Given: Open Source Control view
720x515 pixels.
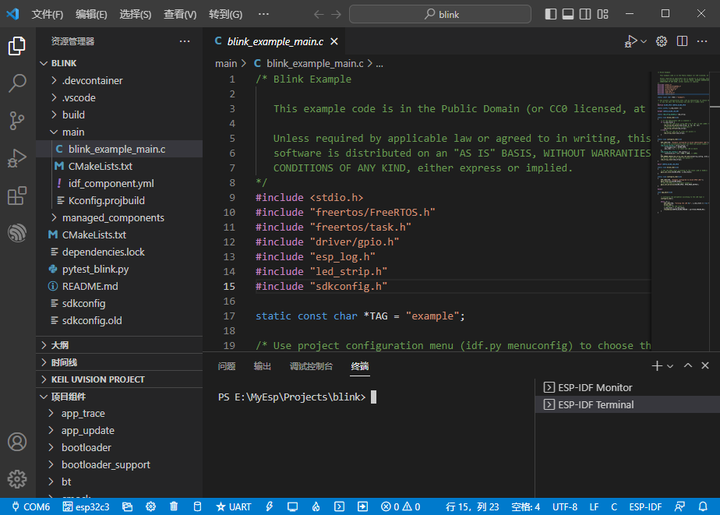Looking at the screenshot, I should [x=17, y=121].
